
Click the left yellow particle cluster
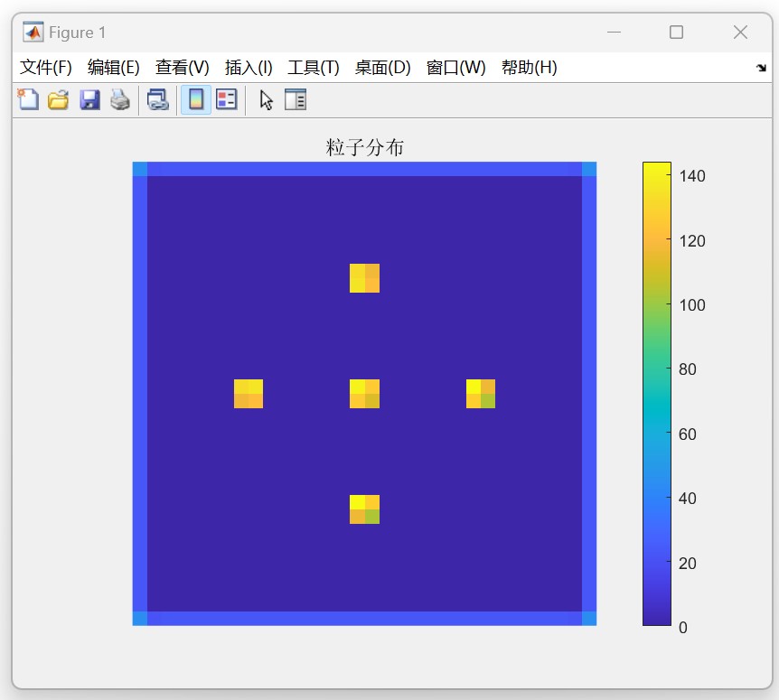pyautogui.click(x=249, y=394)
